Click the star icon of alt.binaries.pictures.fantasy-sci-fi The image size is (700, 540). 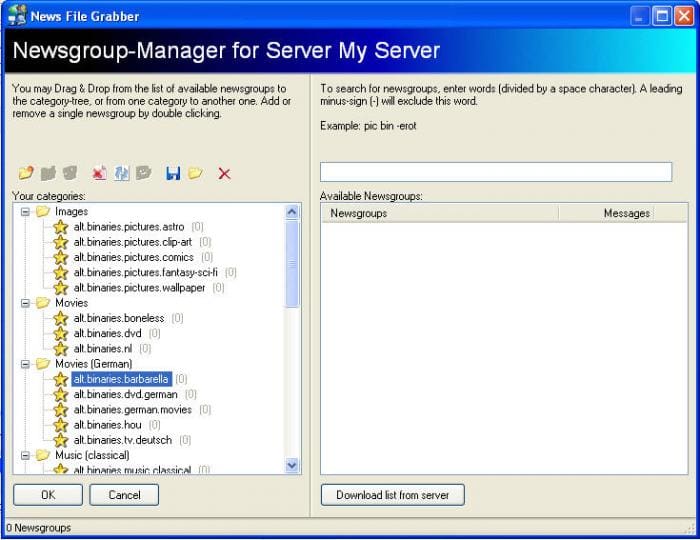point(60,273)
